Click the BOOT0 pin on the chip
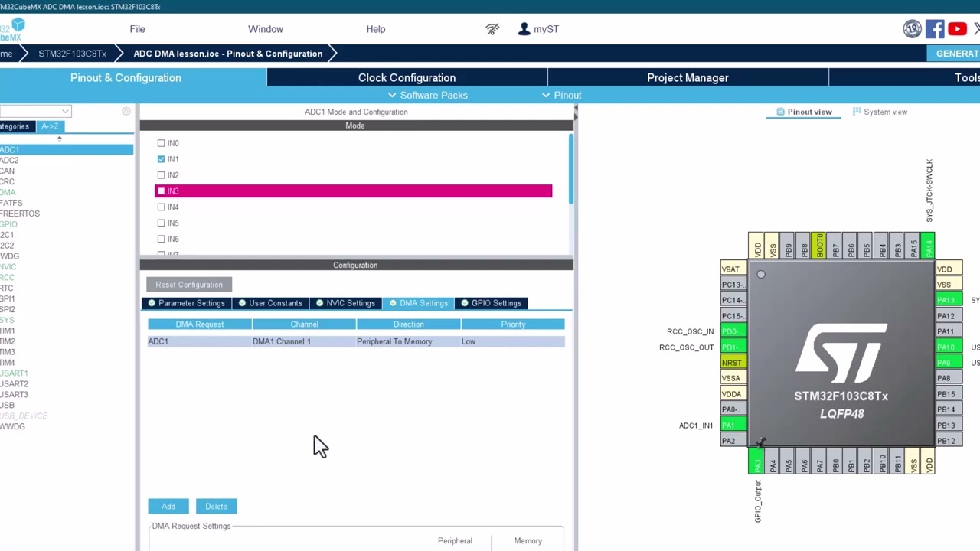 coord(818,246)
